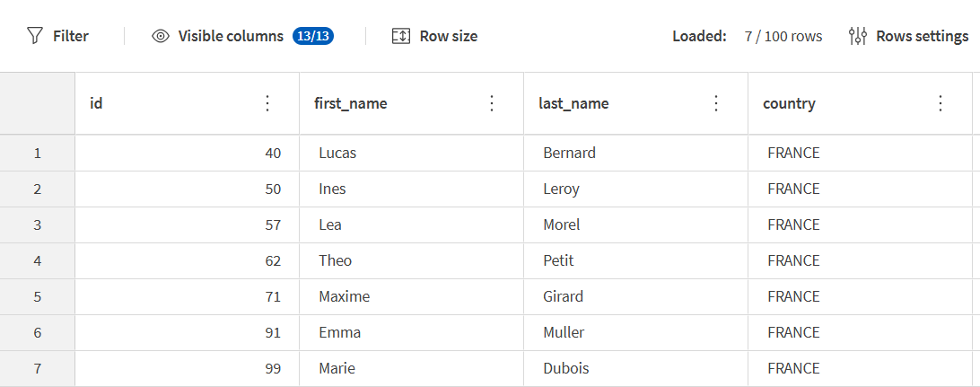Click the Filter funnel icon
980x387 pixels.
point(35,36)
